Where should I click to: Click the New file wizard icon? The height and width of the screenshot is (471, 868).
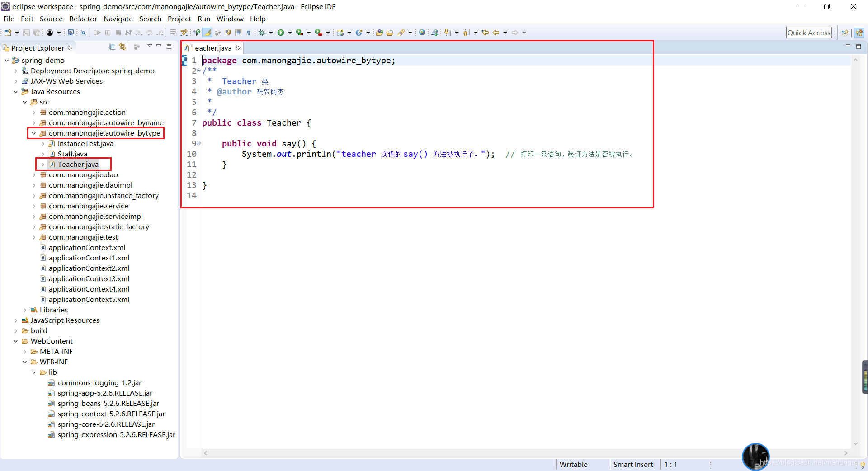[x=8, y=33]
